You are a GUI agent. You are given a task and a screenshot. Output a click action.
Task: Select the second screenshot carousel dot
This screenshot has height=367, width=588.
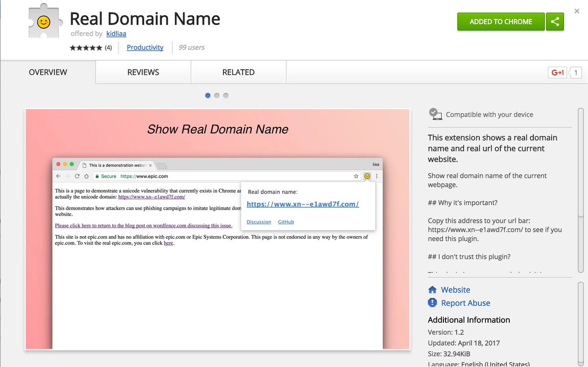click(x=217, y=96)
